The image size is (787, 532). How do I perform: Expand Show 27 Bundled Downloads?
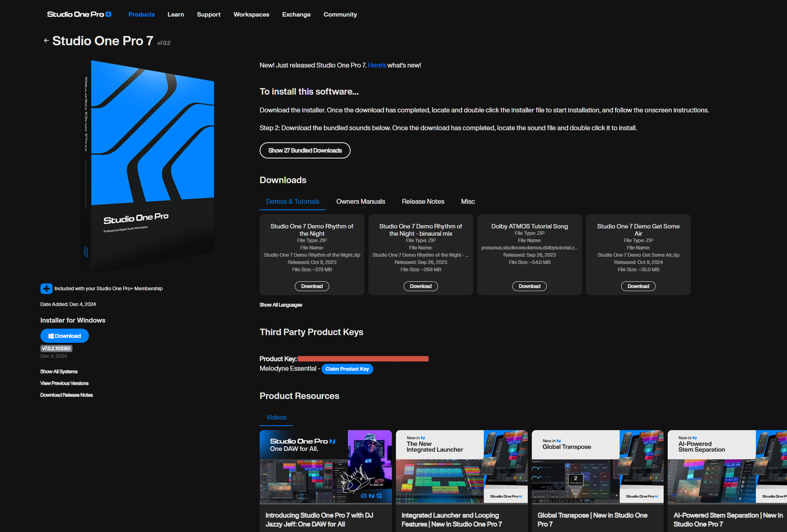305,150
